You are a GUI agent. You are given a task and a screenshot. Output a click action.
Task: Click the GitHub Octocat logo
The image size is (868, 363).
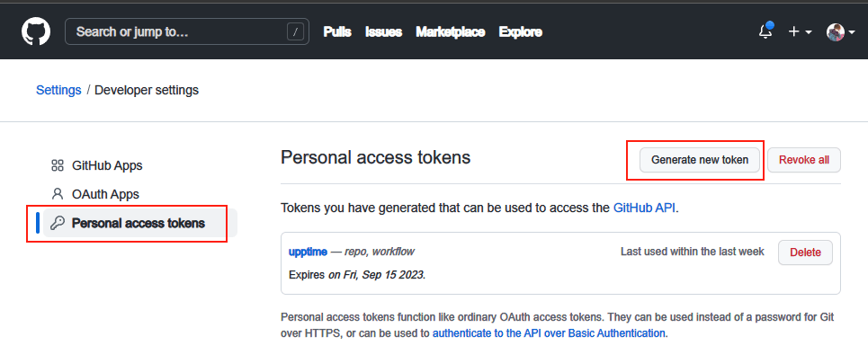pos(36,31)
